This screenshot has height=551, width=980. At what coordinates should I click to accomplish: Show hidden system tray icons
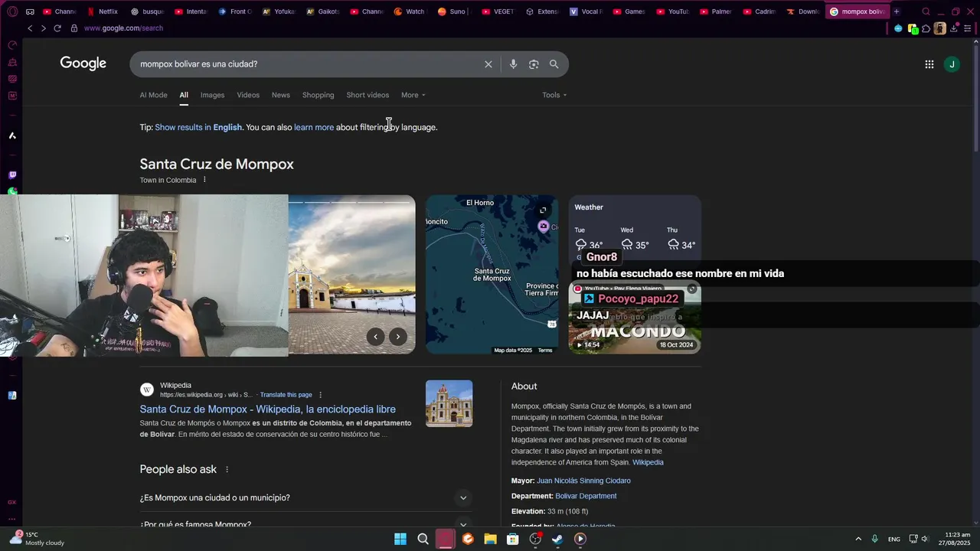pyautogui.click(x=858, y=539)
